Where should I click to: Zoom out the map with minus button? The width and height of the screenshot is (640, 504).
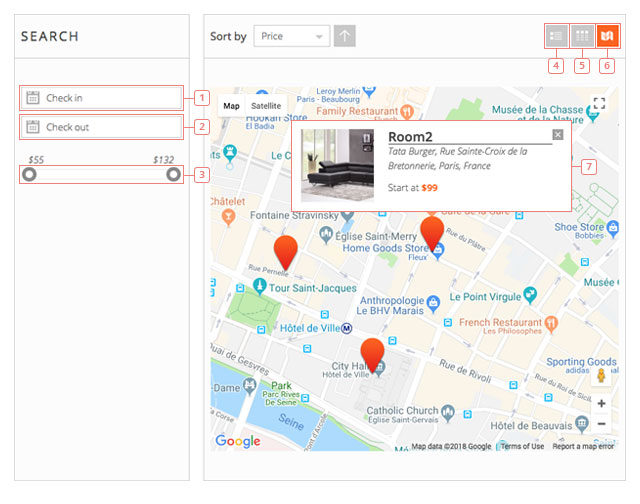601,424
